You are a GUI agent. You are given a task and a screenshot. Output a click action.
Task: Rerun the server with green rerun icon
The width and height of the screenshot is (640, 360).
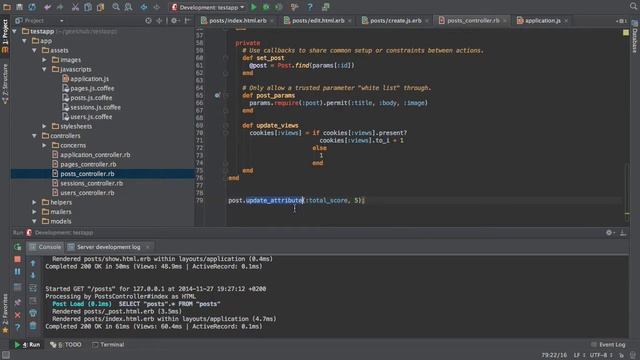[x=18, y=247]
